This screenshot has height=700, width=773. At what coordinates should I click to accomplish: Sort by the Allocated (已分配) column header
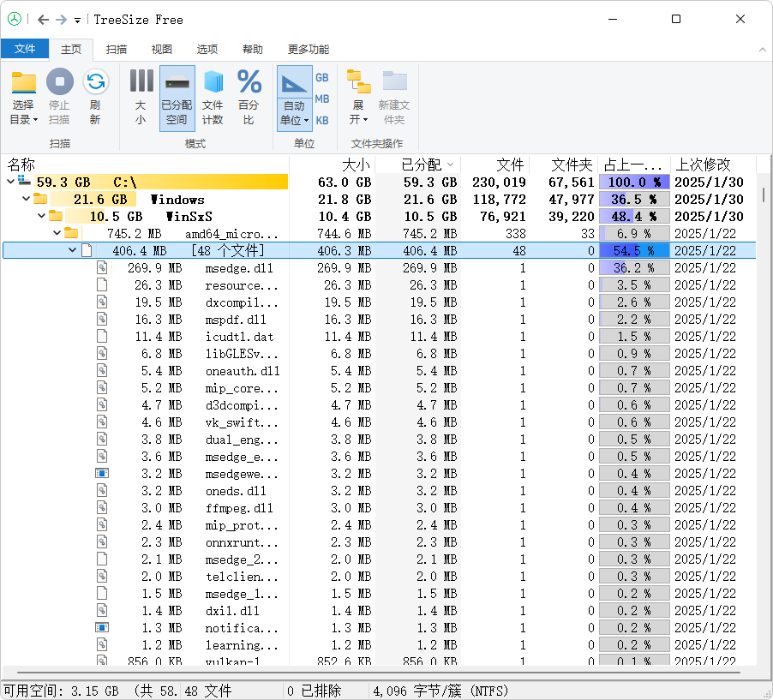(418, 165)
